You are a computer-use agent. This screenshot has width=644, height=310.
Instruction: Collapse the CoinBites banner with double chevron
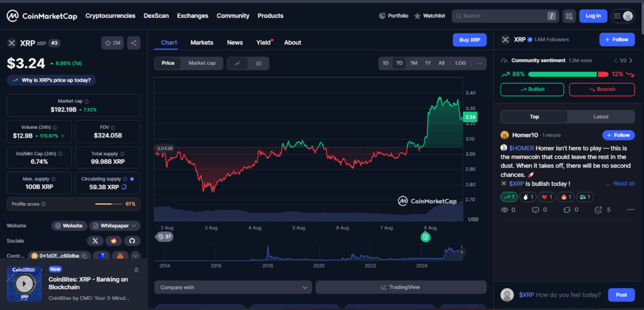[x=136, y=270]
